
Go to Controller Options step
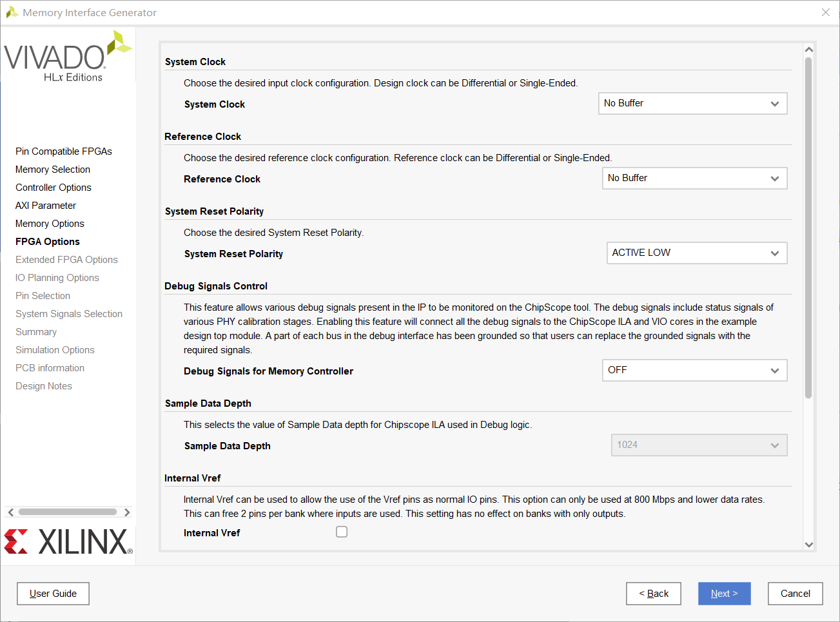pyautogui.click(x=54, y=188)
